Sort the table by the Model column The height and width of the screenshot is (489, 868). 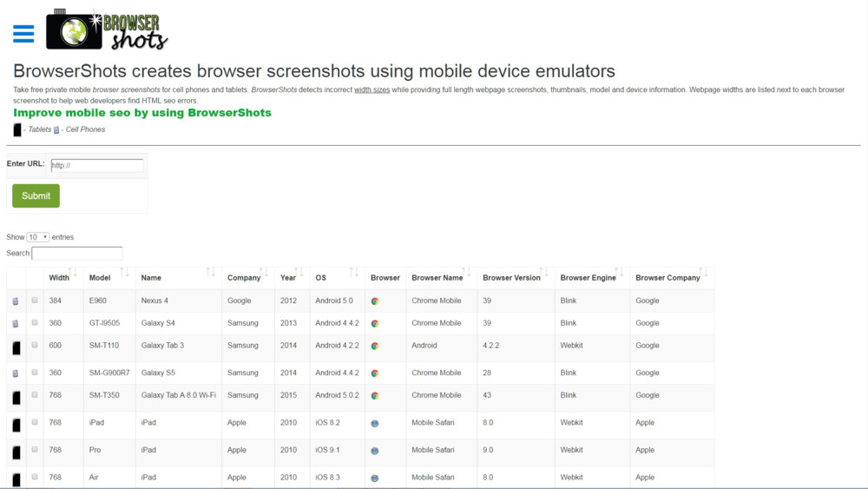pyautogui.click(x=109, y=277)
